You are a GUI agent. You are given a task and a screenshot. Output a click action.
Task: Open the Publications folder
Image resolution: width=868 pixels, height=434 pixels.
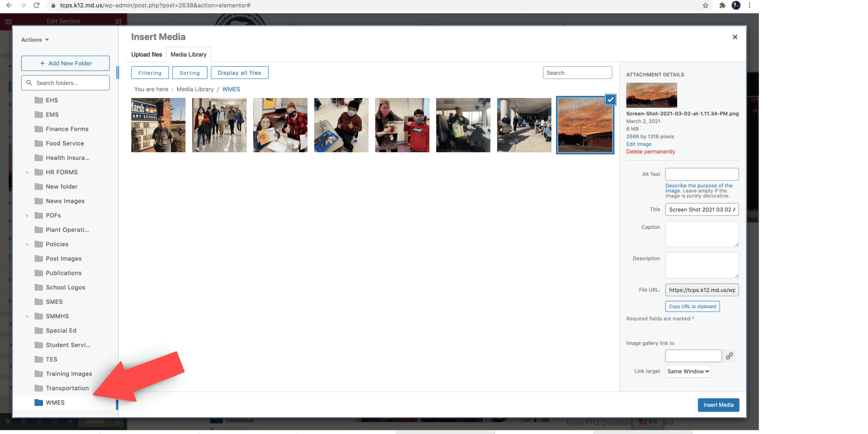(64, 273)
